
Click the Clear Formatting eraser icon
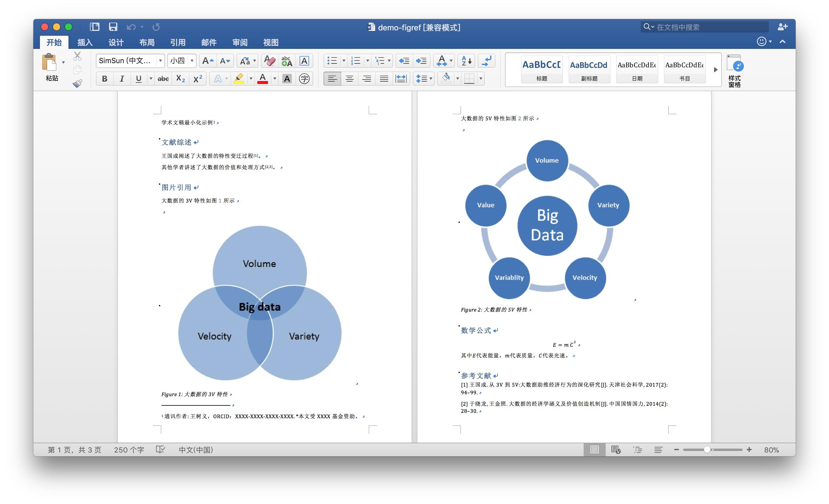(x=269, y=61)
